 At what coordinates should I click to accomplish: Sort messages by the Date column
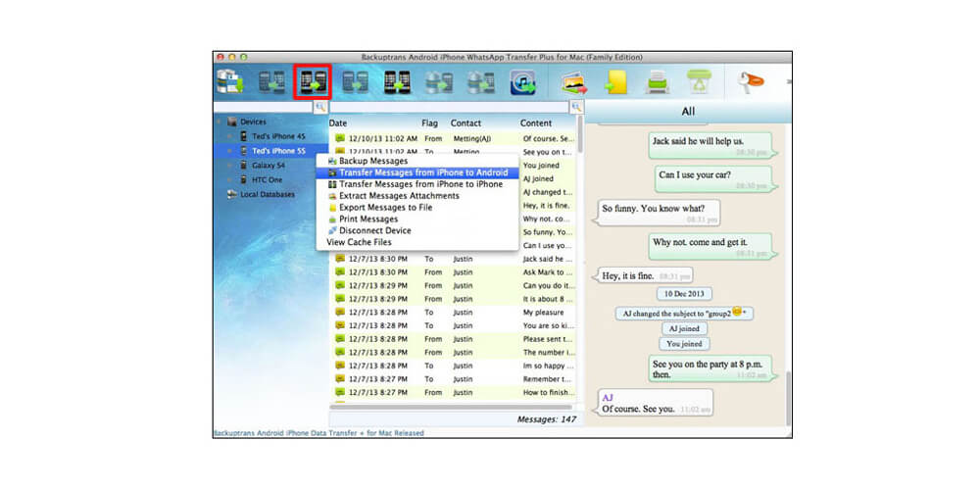coord(338,123)
